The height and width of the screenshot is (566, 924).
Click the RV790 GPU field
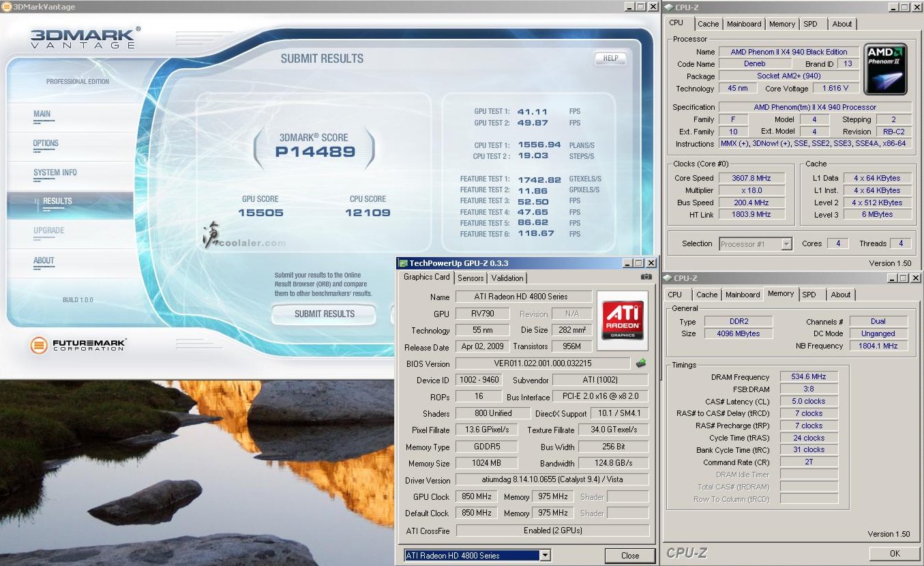pyautogui.click(x=483, y=314)
